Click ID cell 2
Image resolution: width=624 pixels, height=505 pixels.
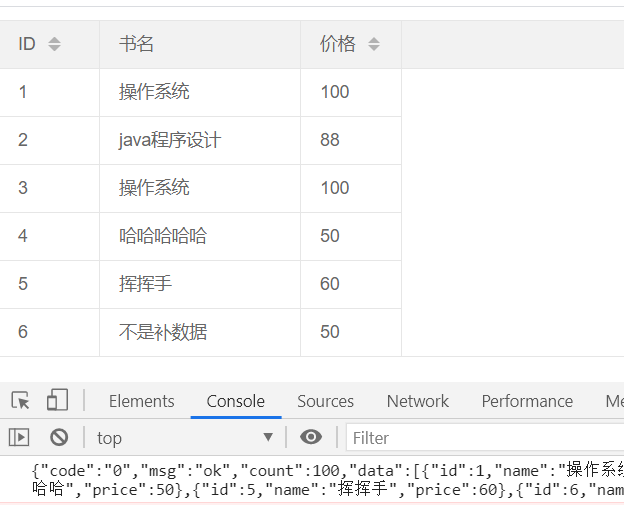49,140
